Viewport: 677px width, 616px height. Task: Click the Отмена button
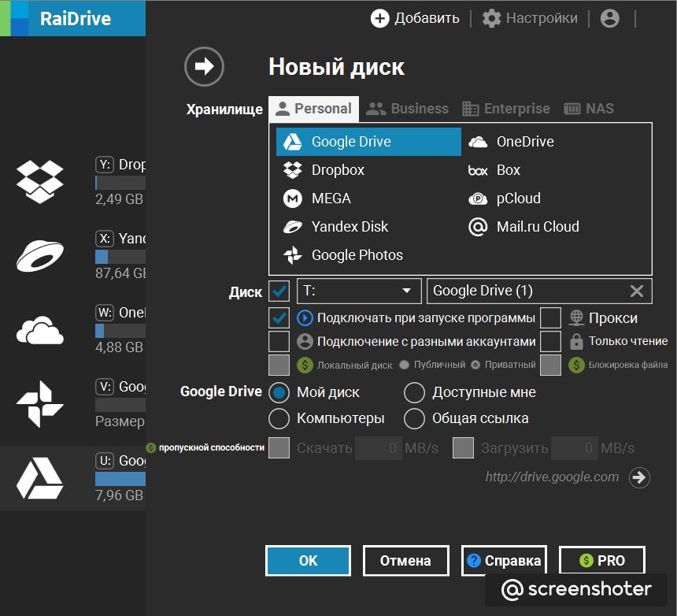coord(406,561)
